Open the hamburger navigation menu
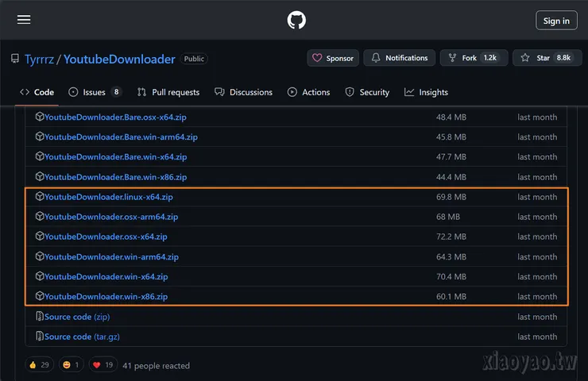The height and width of the screenshot is (381, 588). point(24,21)
